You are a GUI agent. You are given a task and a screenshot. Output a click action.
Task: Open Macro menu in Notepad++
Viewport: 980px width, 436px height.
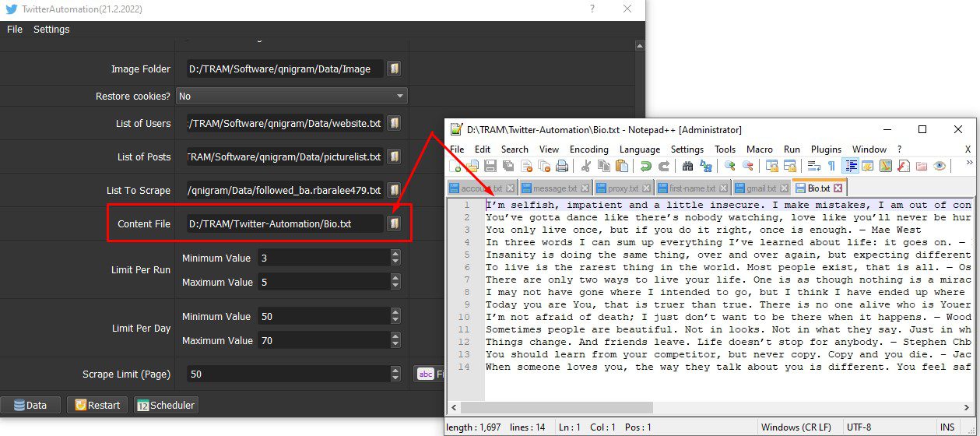[x=760, y=149]
